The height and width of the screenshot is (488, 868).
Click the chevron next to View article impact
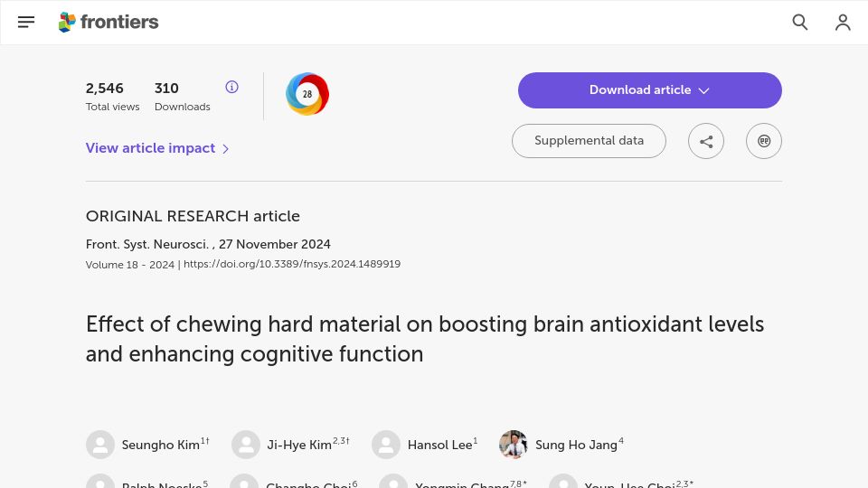[225, 149]
